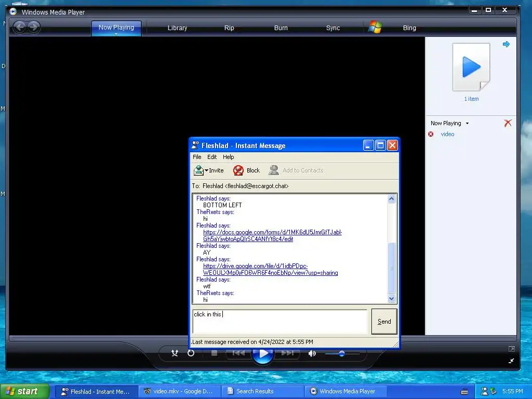Open the Invite dropdown arrow

pos(206,170)
